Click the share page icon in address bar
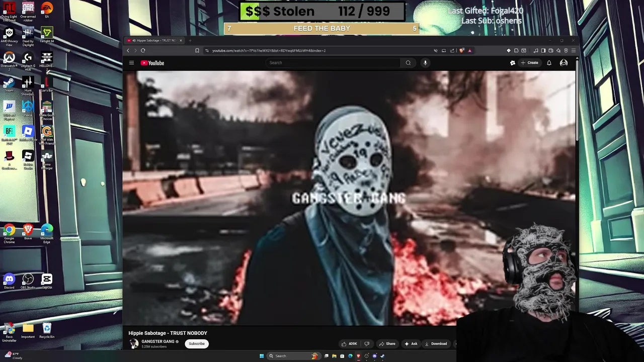The width and height of the screenshot is (644, 362). coord(452,50)
